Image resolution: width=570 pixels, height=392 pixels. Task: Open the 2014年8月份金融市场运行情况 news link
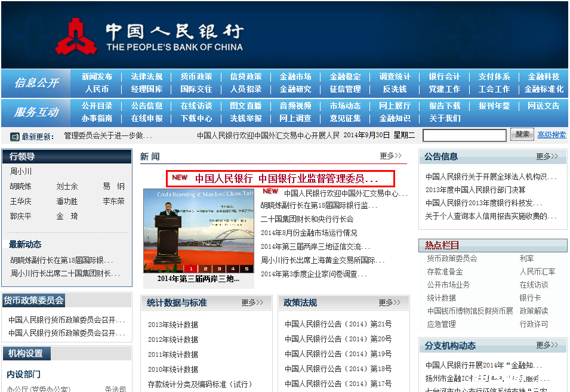pyautogui.click(x=309, y=233)
